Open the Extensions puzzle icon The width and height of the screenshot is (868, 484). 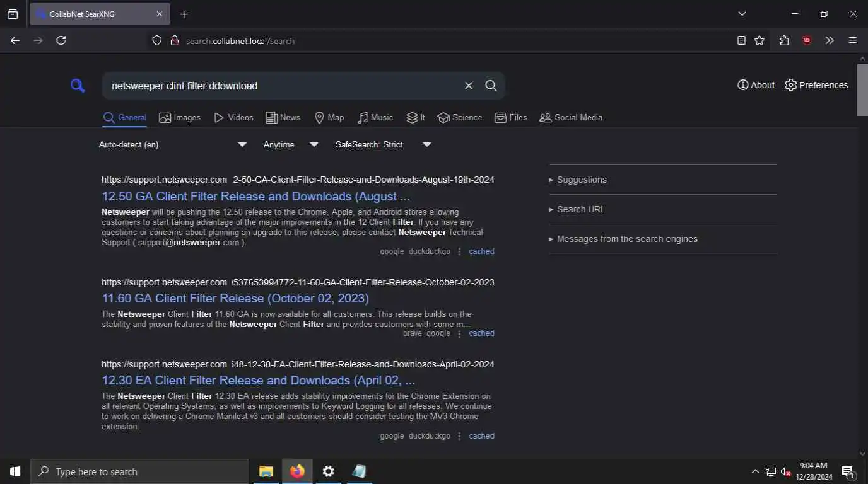(784, 40)
